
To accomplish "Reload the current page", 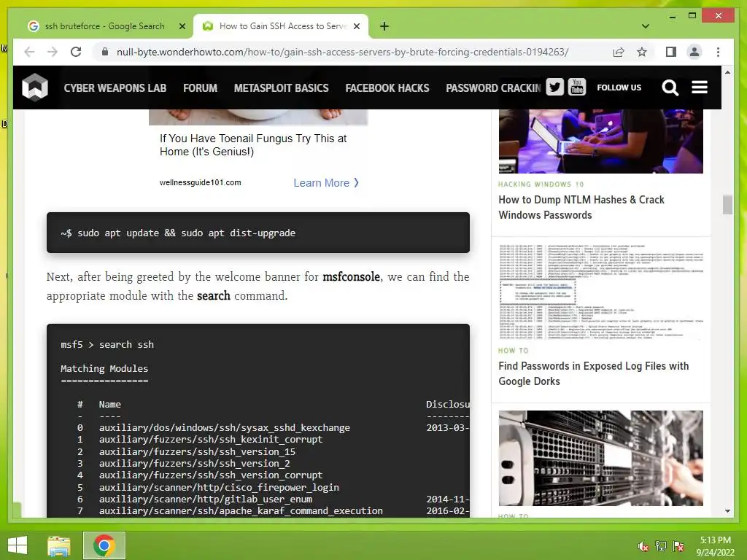I will (76, 52).
